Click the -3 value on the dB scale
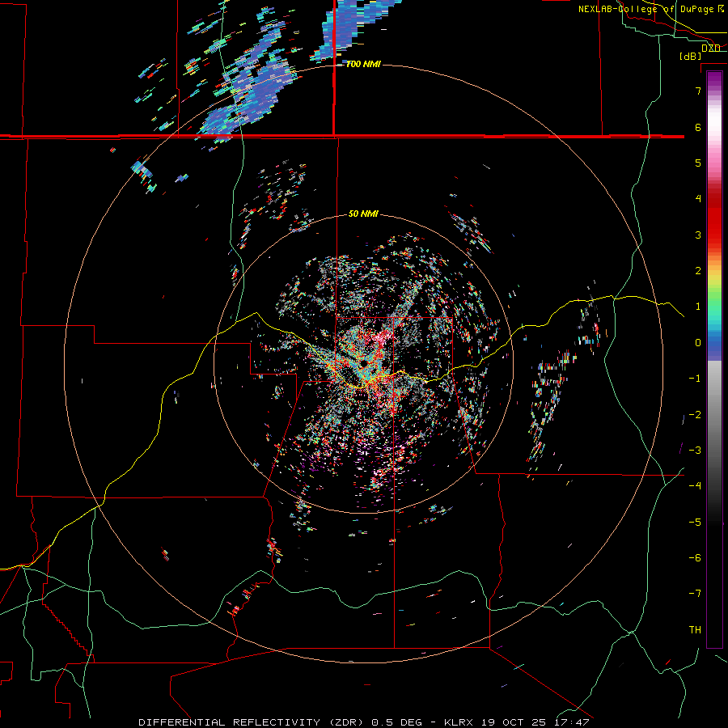Screen dimensions: 728x728 pos(695,451)
